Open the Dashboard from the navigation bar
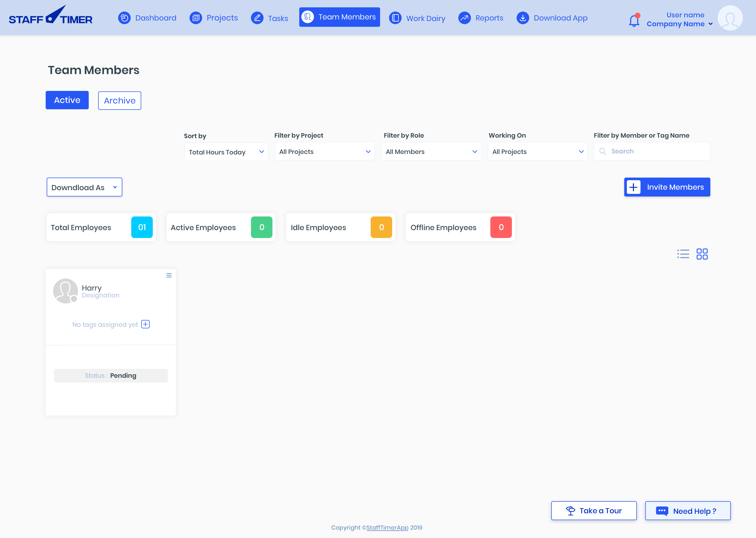756x538 pixels. [x=124, y=18]
